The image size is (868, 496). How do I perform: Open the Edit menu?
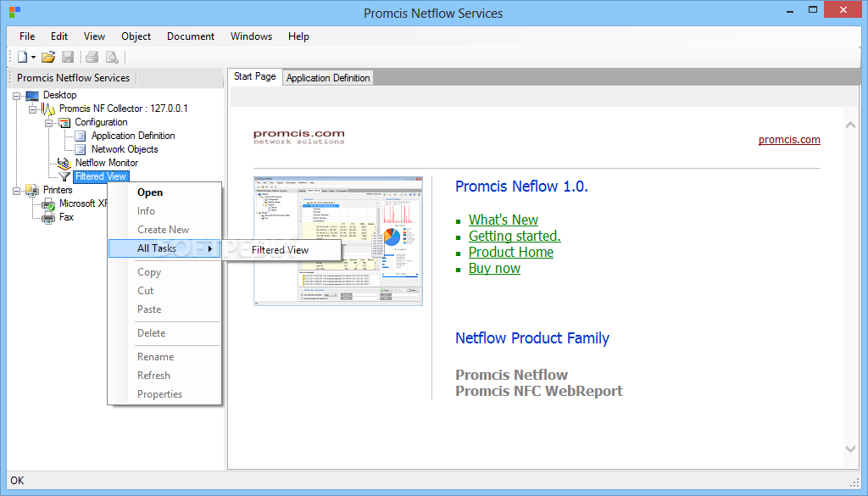59,36
